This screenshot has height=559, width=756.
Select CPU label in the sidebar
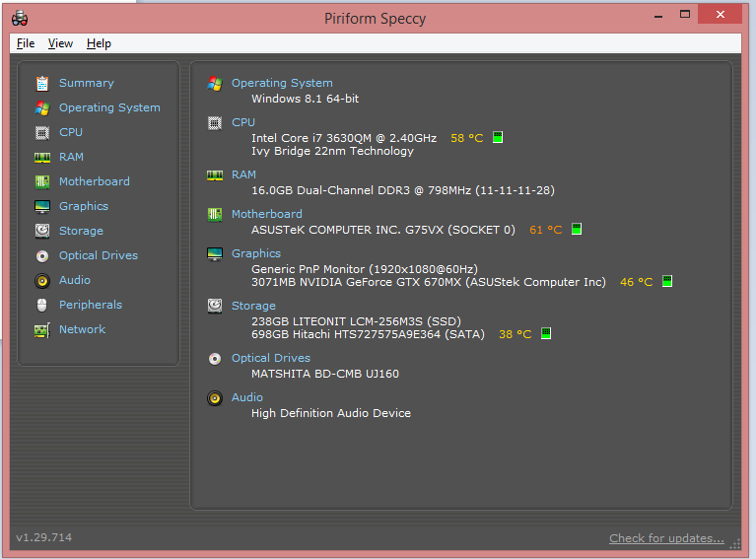pyautogui.click(x=71, y=132)
